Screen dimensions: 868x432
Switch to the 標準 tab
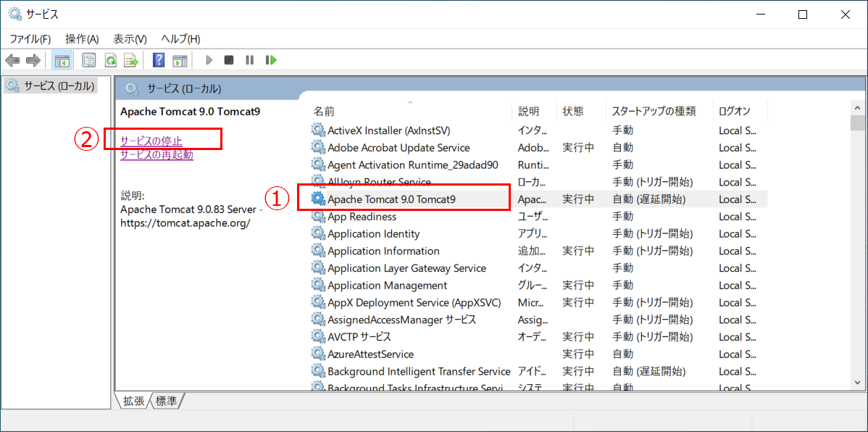click(167, 402)
